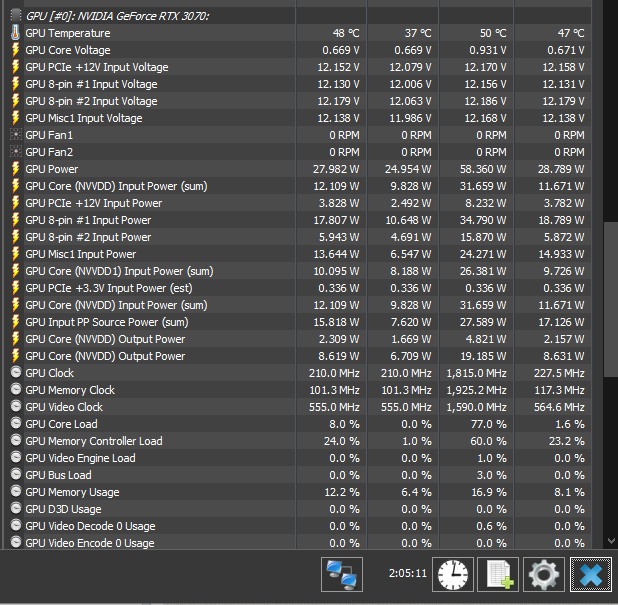Select the GPU 8-pin #1 Input Voltage label
The height and width of the screenshot is (605, 618).
pos(91,84)
